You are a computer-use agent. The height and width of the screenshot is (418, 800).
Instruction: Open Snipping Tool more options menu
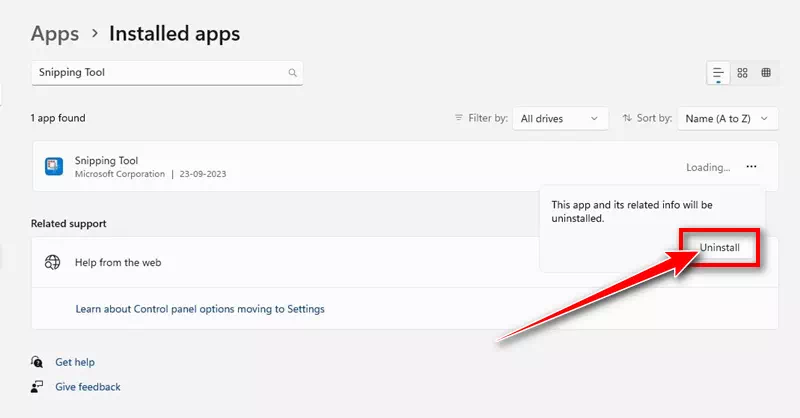pyautogui.click(x=751, y=166)
